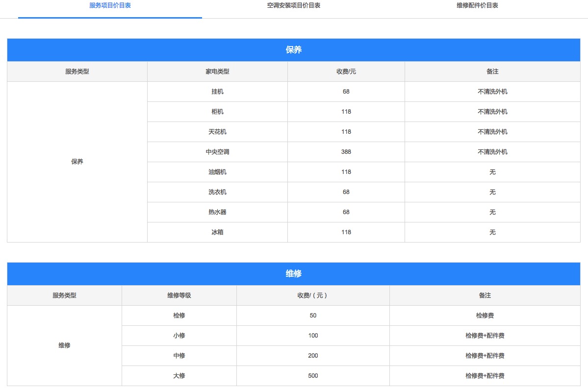
Task: Select the 服务项目价目表 tab
Action: click(x=110, y=5)
